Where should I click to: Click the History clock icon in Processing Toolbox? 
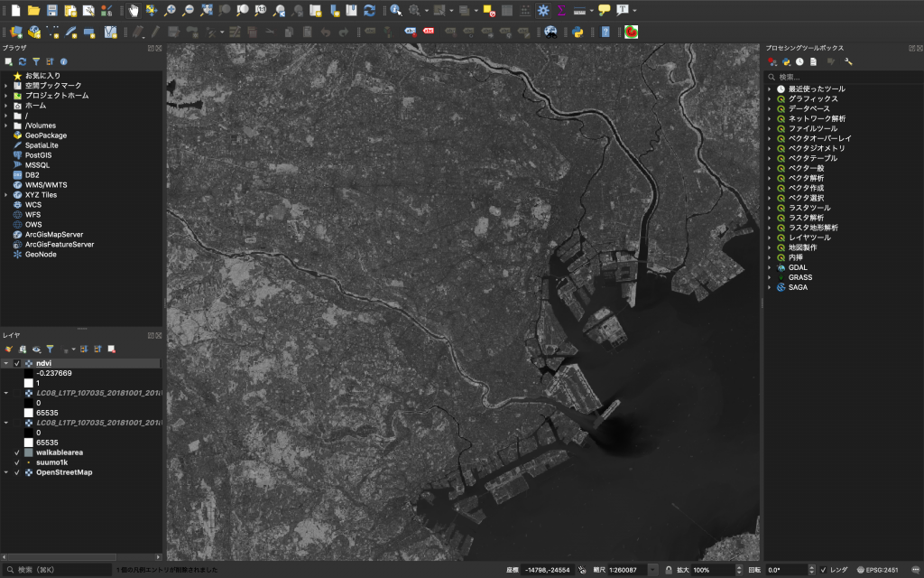pyautogui.click(x=799, y=61)
